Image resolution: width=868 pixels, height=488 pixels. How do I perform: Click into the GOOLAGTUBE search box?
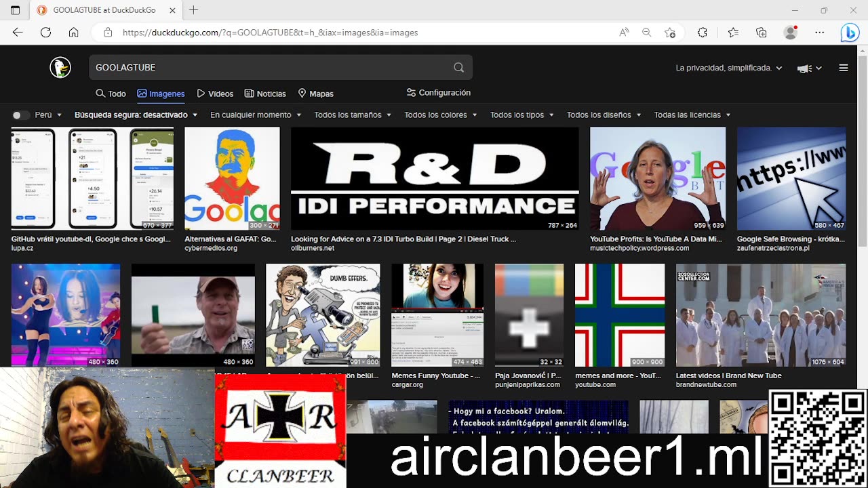pyautogui.click(x=271, y=67)
